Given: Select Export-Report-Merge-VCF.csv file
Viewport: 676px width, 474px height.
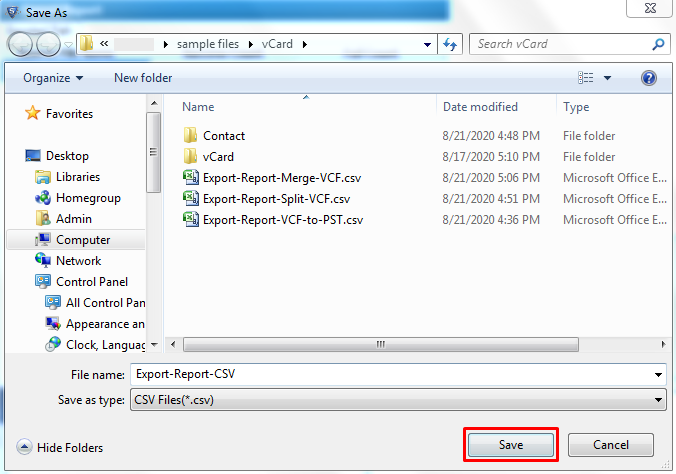Looking at the screenshot, I should 282,178.
